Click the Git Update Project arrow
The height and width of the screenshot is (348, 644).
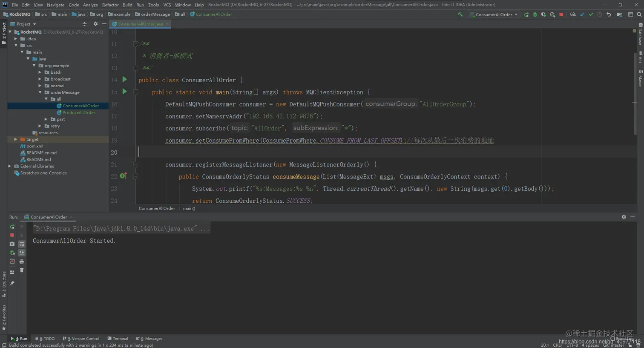[582, 14]
